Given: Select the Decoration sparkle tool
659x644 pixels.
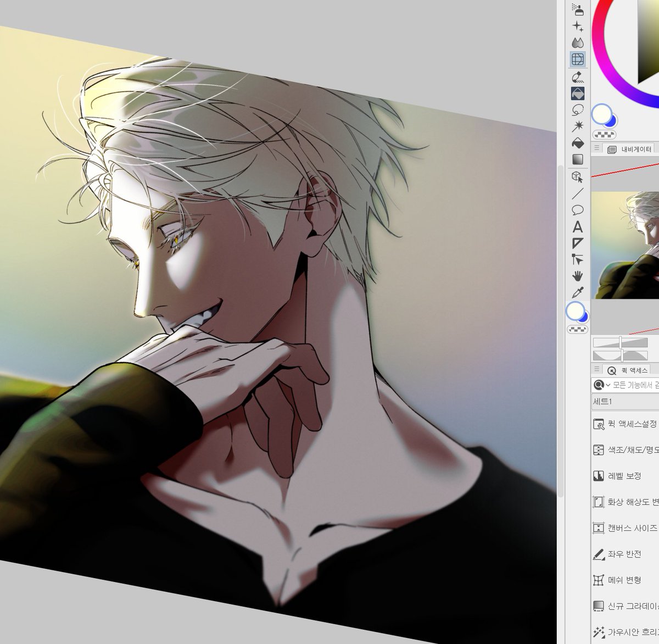Looking at the screenshot, I should pos(577,26).
